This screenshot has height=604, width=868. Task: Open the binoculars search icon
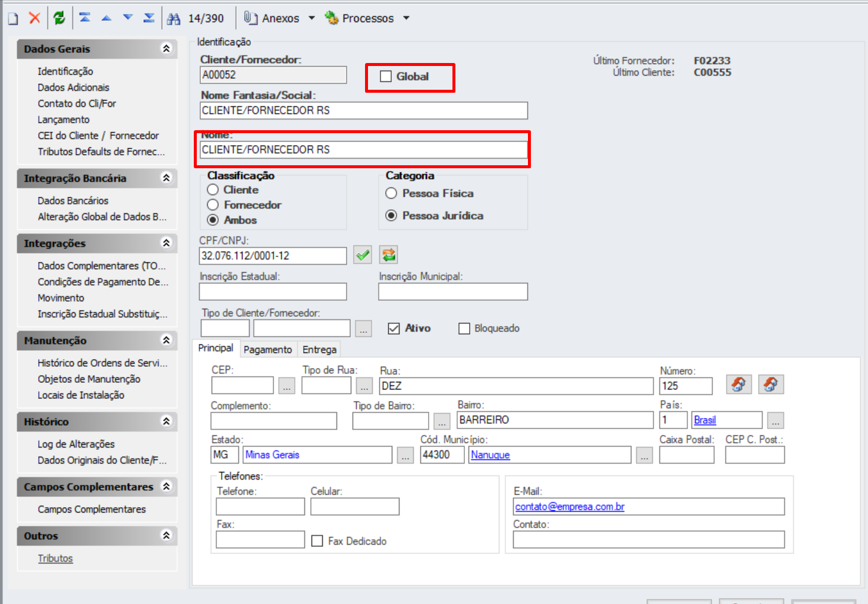click(174, 18)
